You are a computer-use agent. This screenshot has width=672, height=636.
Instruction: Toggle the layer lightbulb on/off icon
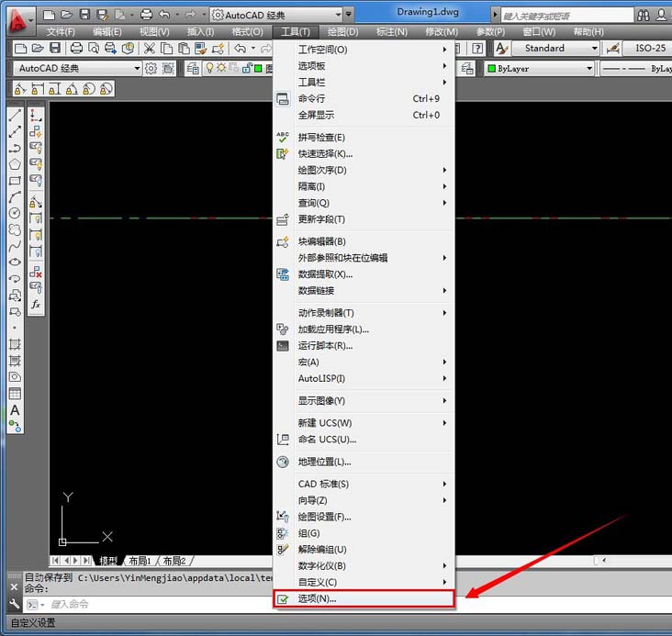point(209,68)
